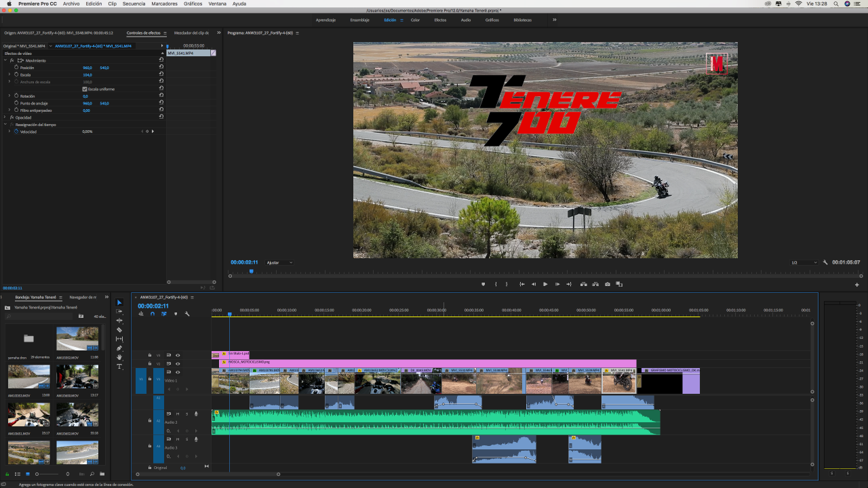Click the nest sequence insert icon
Viewport: 868px width, 488px height.
(x=141, y=314)
